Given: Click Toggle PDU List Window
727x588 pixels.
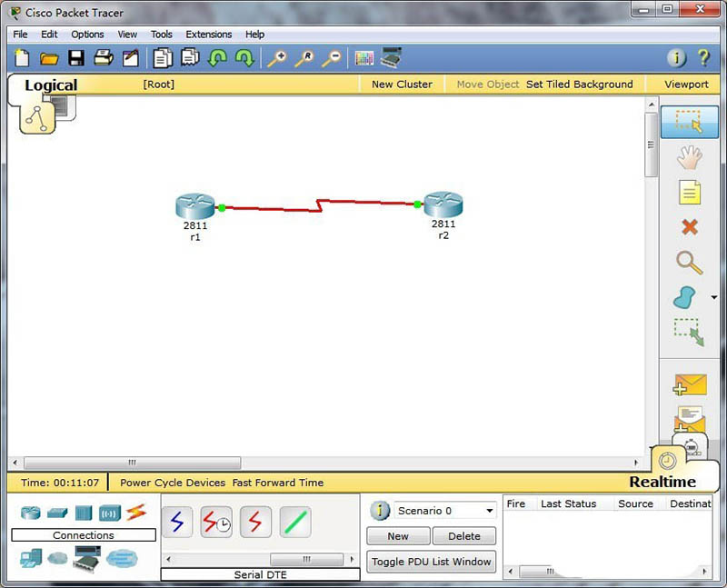Looking at the screenshot, I should (x=431, y=562).
